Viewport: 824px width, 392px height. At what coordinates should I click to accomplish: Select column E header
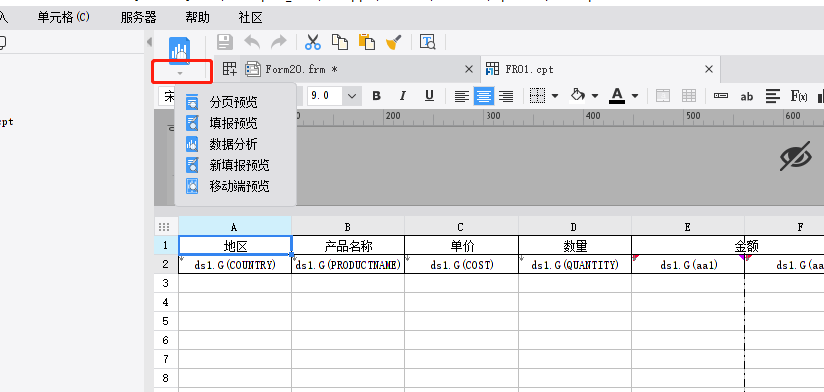pos(688,226)
